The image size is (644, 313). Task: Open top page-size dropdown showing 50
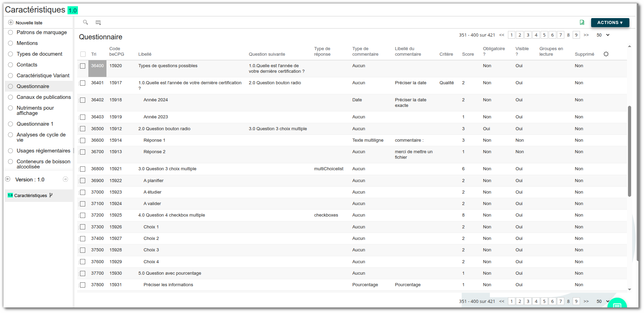603,35
